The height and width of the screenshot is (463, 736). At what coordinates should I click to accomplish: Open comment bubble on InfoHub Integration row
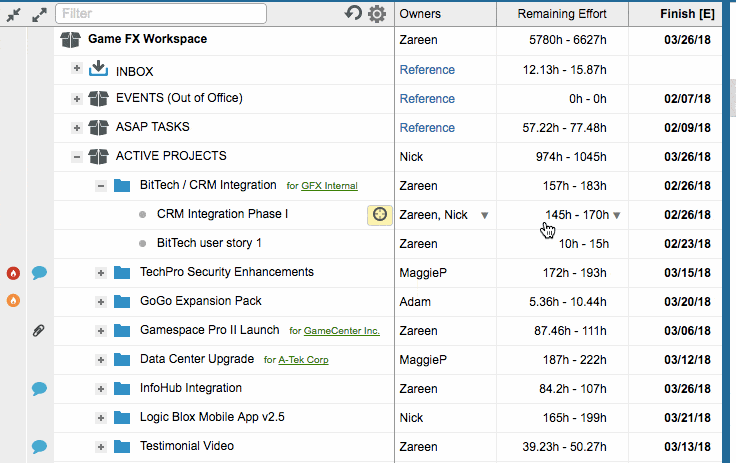(x=39, y=388)
